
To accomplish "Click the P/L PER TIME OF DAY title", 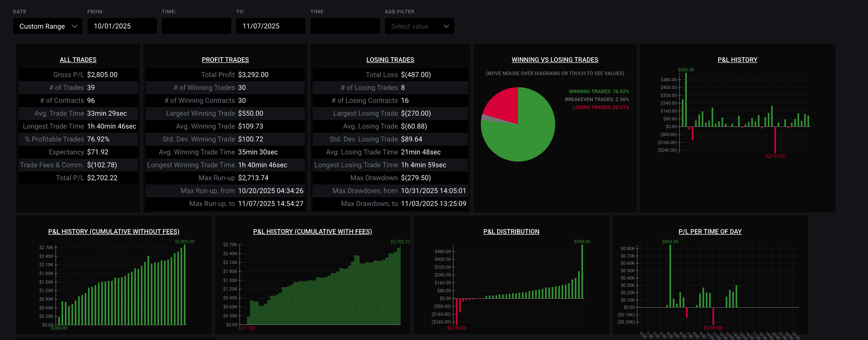I will (710, 231).
